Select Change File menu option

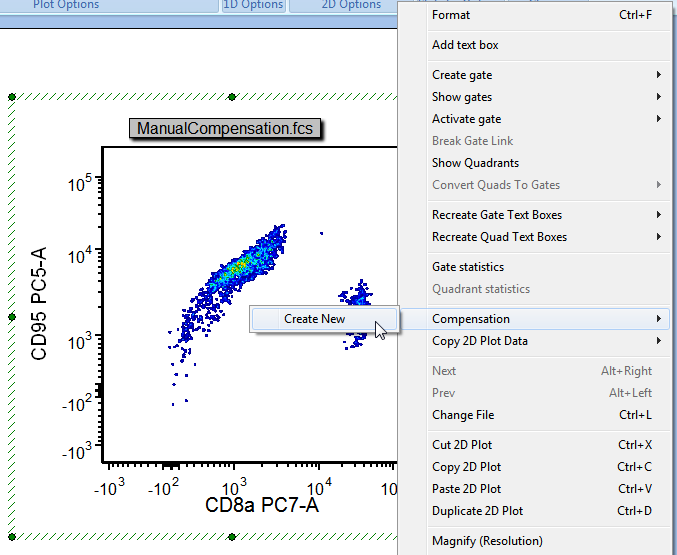[463, 415]
